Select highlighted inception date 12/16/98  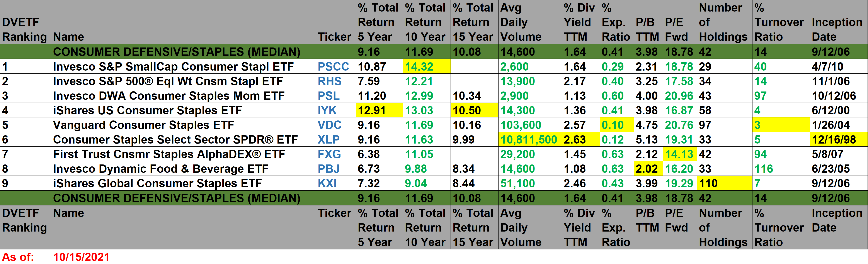coord(838,139)
